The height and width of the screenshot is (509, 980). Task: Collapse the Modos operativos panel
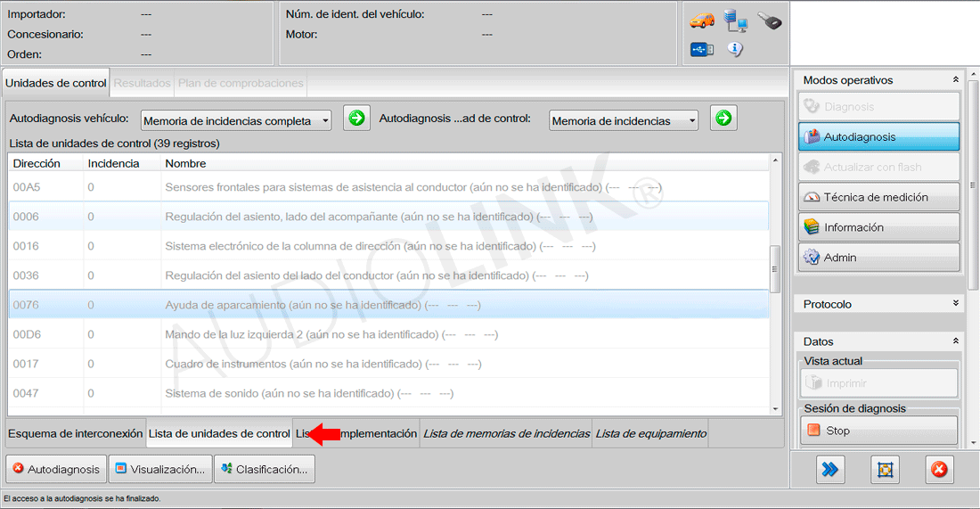[x=956, y=80]
